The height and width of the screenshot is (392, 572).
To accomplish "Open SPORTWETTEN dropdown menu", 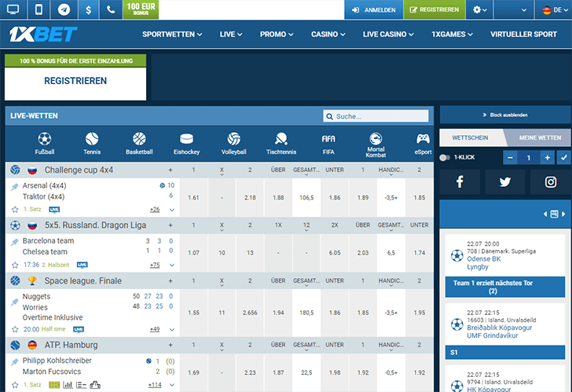I will coord(172,35).
